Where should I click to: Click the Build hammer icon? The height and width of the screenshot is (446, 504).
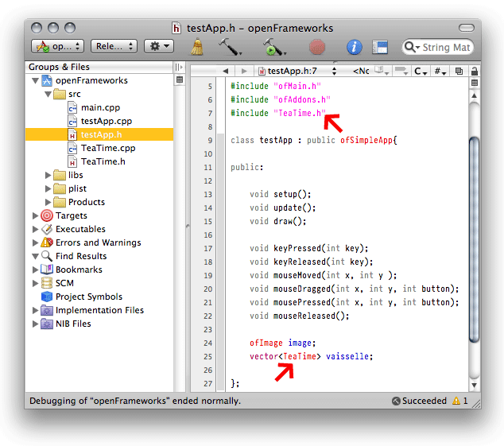[231, 47]
